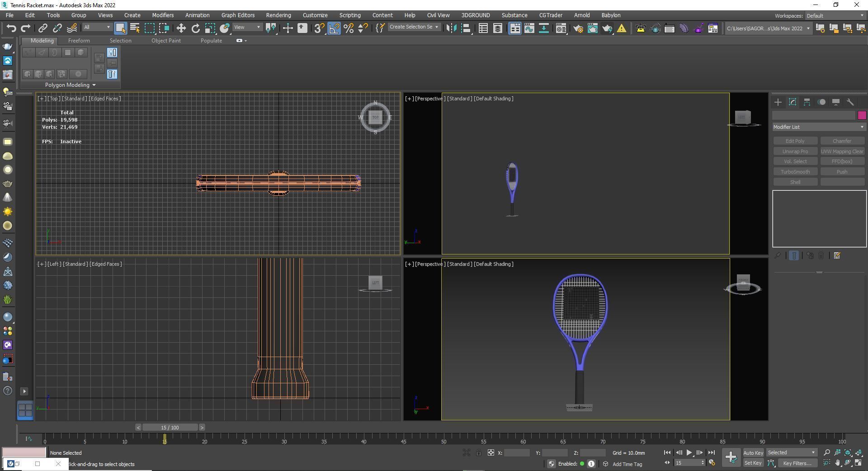The width and height of the screenshot is (868, 471).
Task: Click the Key Filters button
Action: click(x=798, y=463)
